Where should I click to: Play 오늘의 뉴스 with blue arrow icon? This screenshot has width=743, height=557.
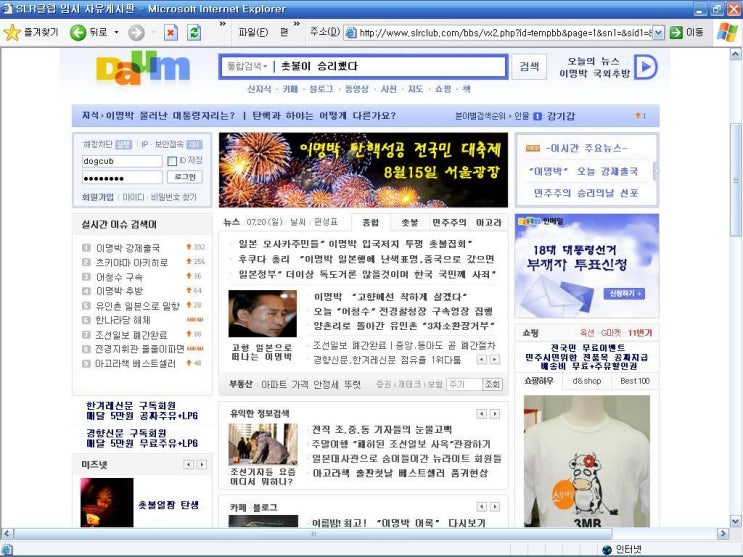[x=646, y=67]
